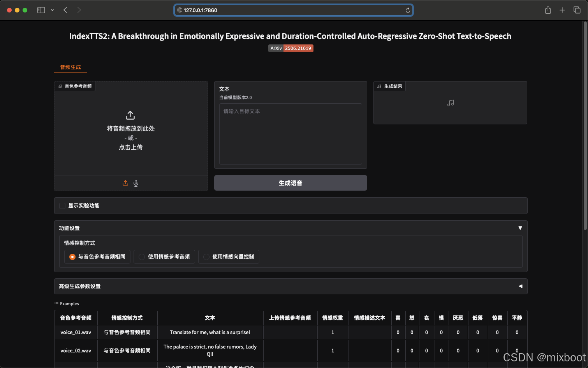Open the Safari share icon
The image size is (588, 368).
click(548, 10)
